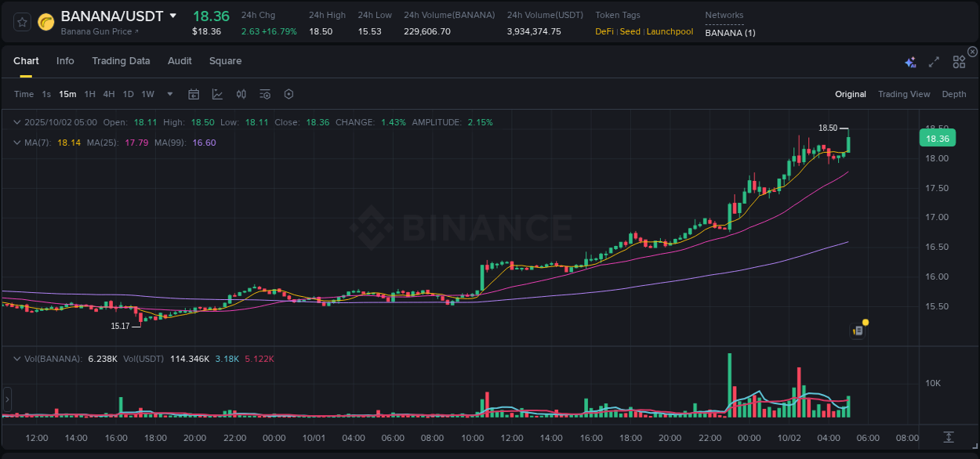
Task: Select the chart style line icon
Action: [217, 93]
